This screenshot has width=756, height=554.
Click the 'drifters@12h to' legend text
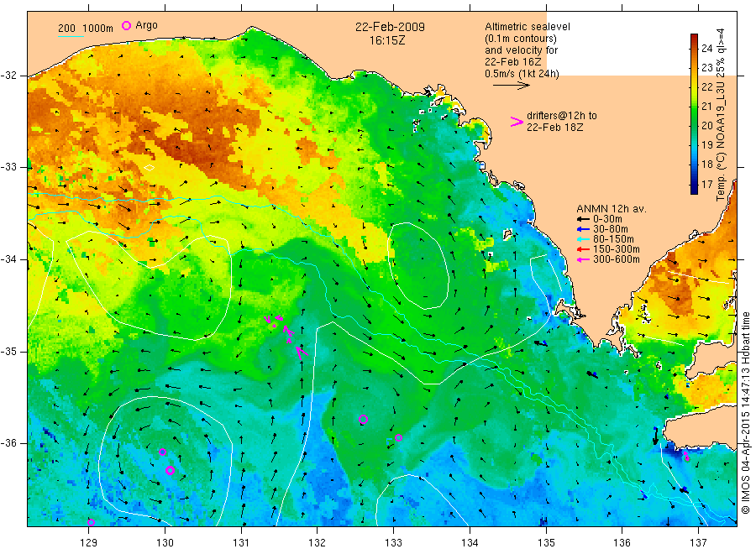coord(562,116)
